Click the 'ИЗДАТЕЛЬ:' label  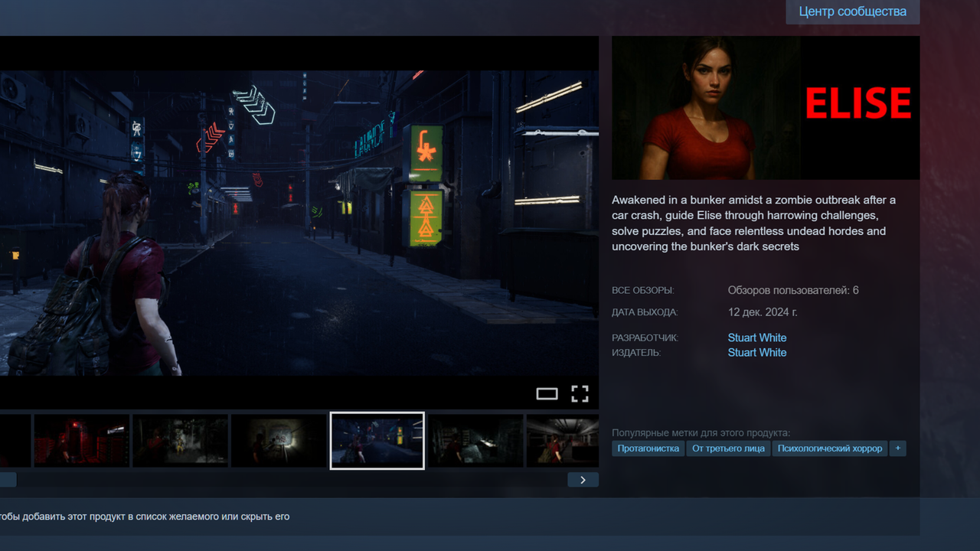636,353
